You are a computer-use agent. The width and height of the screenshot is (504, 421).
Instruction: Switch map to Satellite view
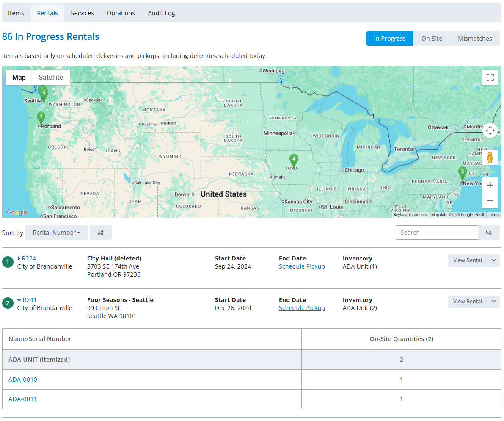pos(51,77)
